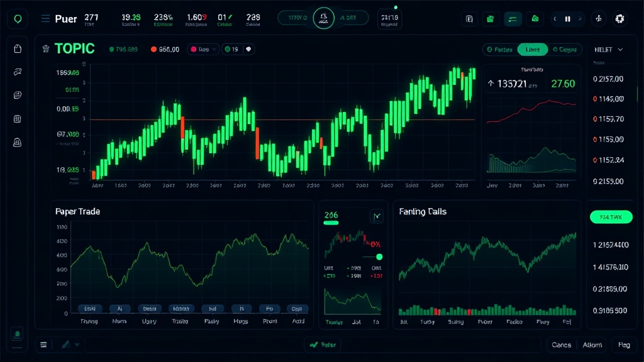Viewport: 644px width, 362px height.
Task: Select the 0 2157.00 price row
Action: click(x=608, y=79)
